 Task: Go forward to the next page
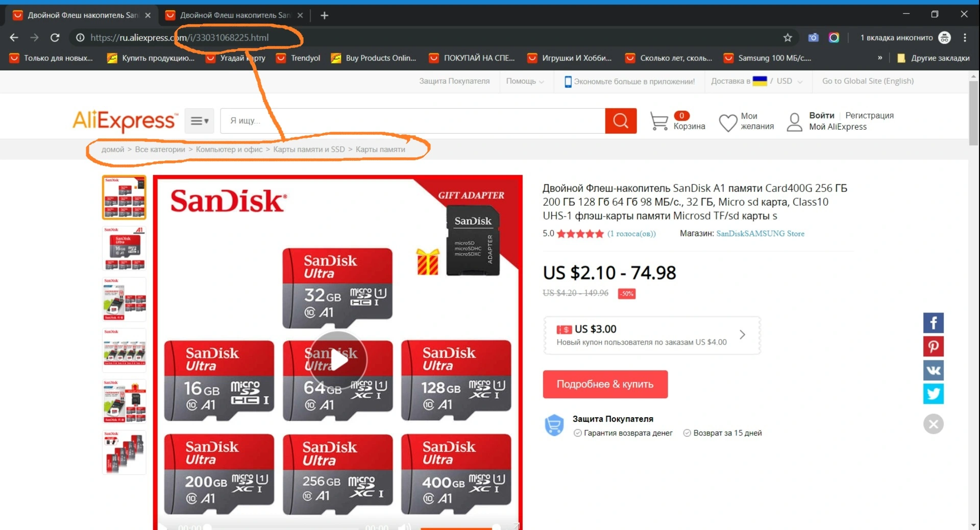pyautogui.click(x=34, y=37)
